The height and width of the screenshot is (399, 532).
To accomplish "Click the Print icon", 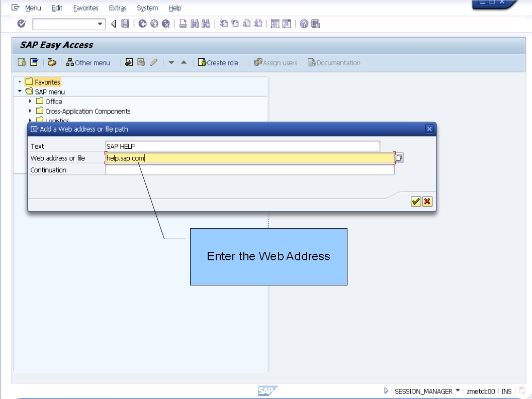I will (x=183, y=24).
